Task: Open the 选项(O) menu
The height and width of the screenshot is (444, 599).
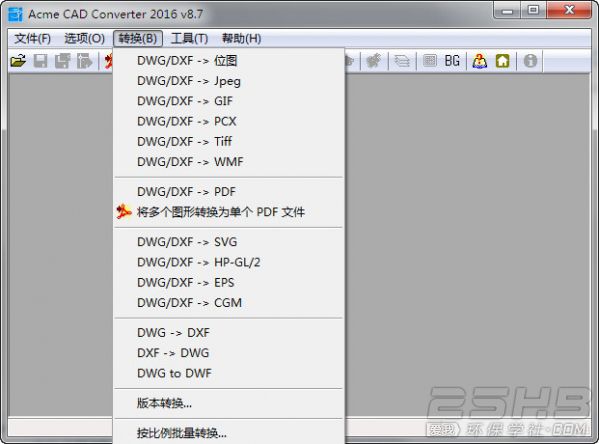Action: [84, 39]
